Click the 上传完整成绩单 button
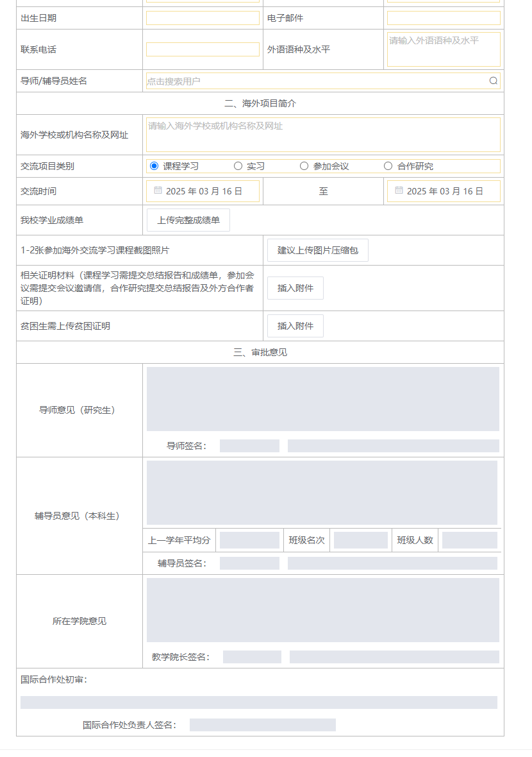 coord(188,220)
